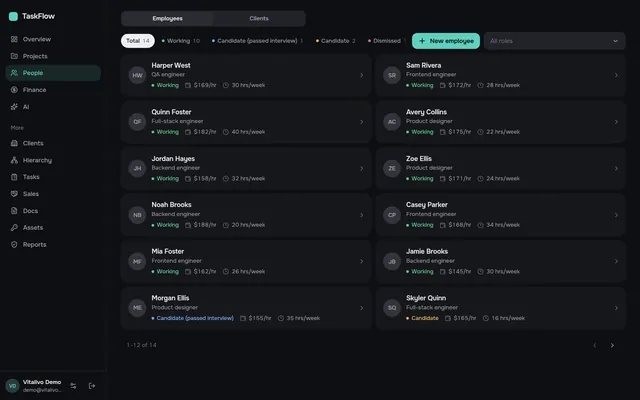Click the SR avatar for Sam Rivera
This screenshot has height=400, width=640.
pyautogui.click(x=392, y=75)
